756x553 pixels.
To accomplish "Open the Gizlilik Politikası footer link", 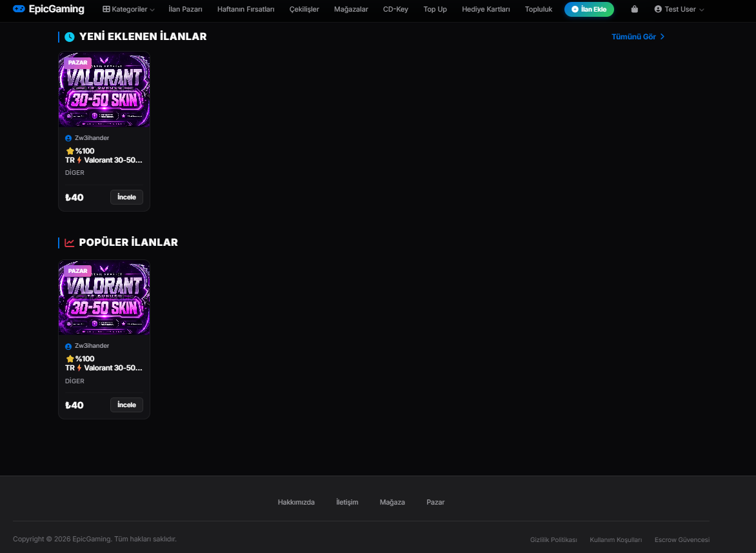I will pyautogui.click(x=553, y=539).
